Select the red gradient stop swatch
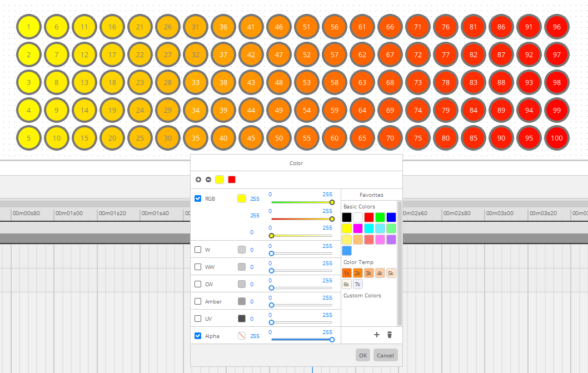 click(232, 180)
